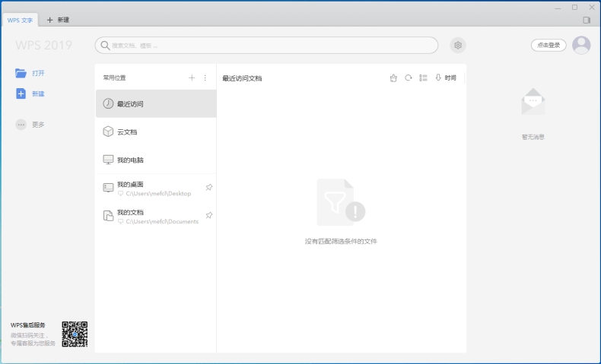This screenshot has width=601, height=364.
Task: Click the clear recent records broom icon
Action: pyautogui.click(x=393, y=78)
